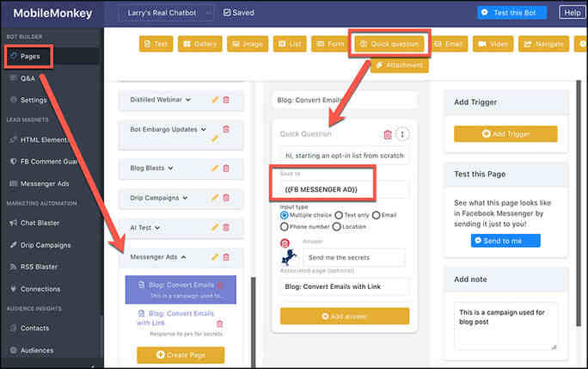Click the Send to me button
Screen dimensions: 588x369
(x=505, y=241)
